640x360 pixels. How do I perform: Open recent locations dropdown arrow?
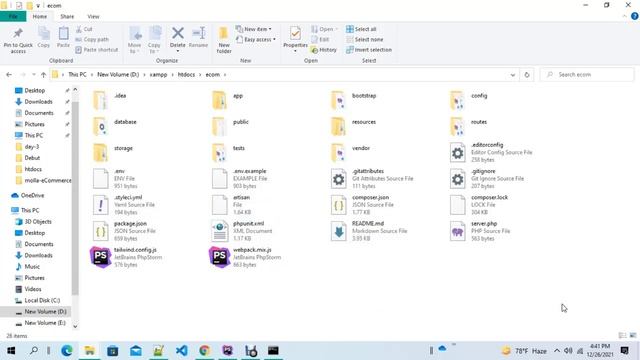[33, 75]
